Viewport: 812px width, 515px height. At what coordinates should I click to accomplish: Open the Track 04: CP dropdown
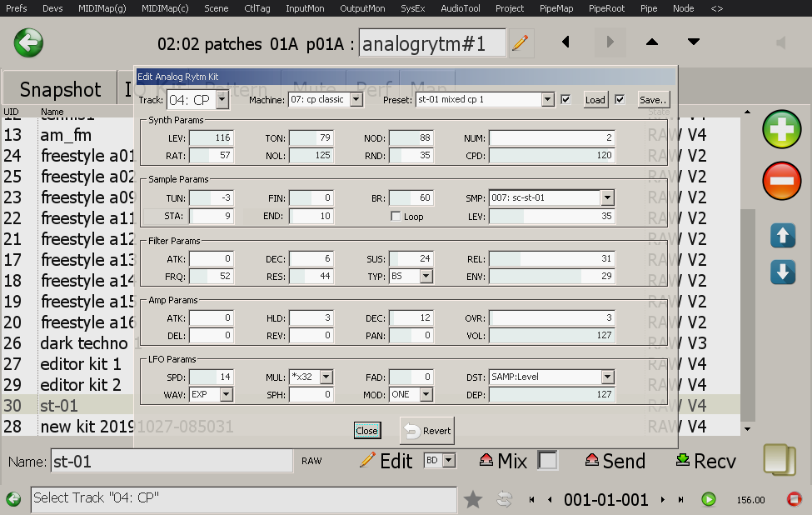[x=222, y=100]
